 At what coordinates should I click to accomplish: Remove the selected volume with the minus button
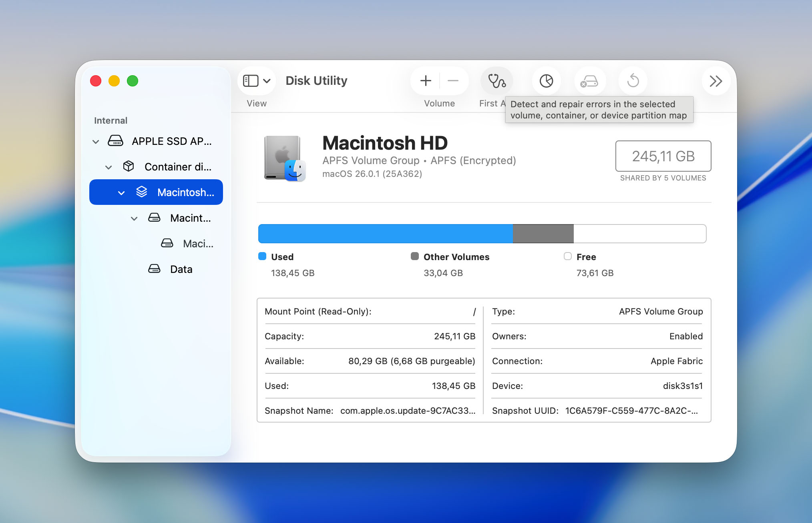(x=453, y=81)
